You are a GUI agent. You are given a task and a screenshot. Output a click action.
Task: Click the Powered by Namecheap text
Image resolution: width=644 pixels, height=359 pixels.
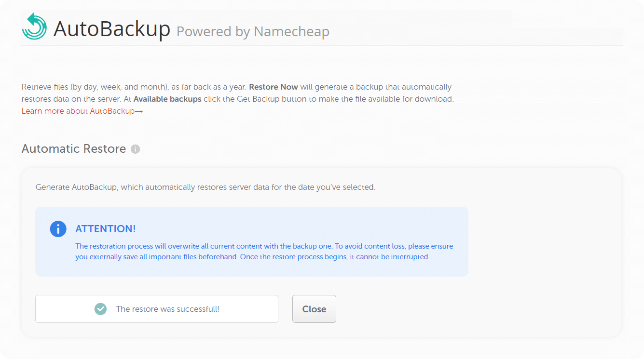point(253,31)
